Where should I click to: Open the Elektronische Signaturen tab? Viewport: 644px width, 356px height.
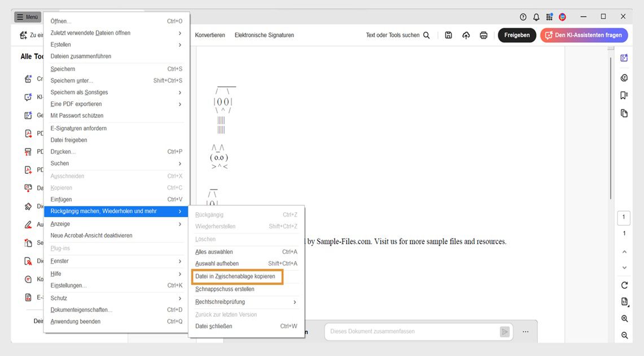264,36
